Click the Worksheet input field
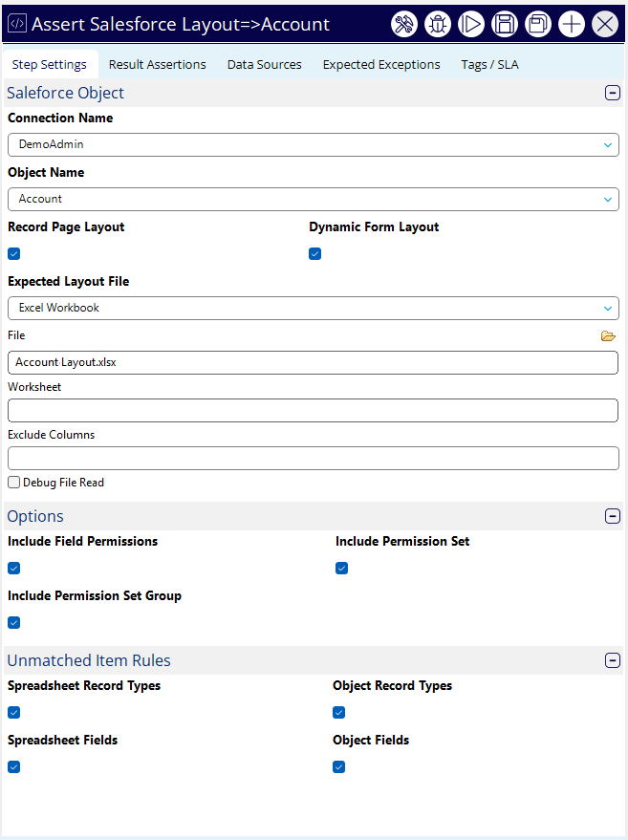Viewport: 628px width, 840px height. point(313,411)
